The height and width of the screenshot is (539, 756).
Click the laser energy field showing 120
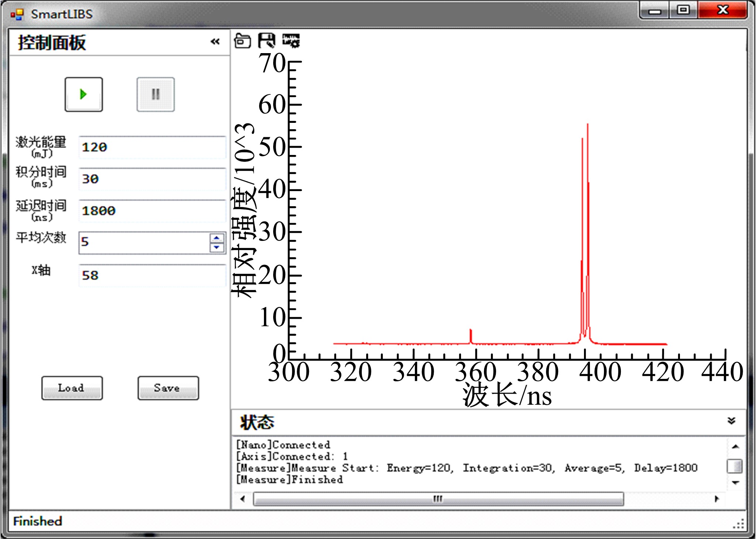pos(152,147)
